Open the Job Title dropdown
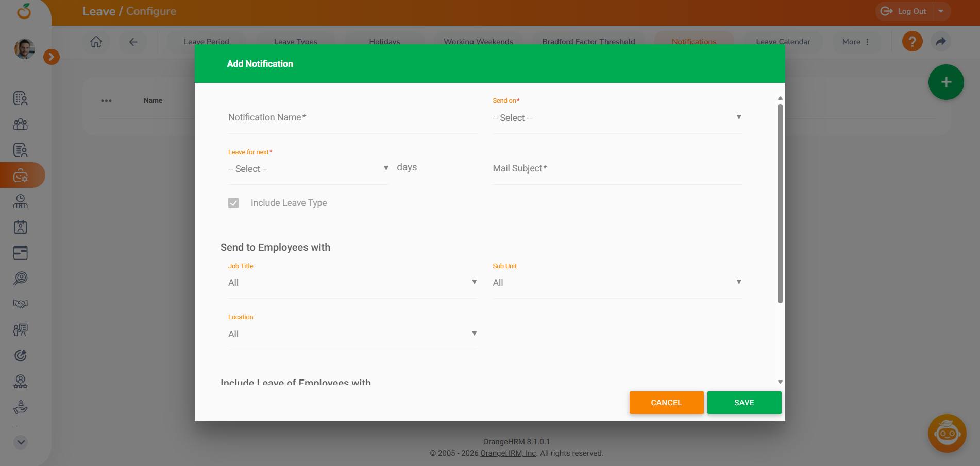Image resolution: width=980 pixels, height=466 pixels. coord(353,283)
